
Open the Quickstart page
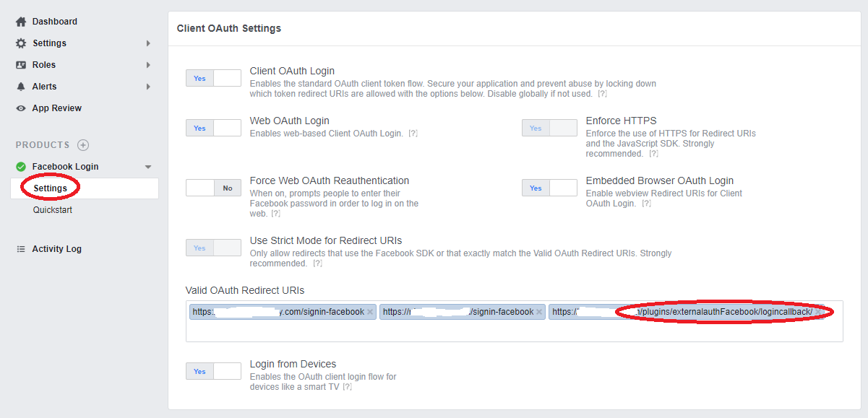coord(52,210)
